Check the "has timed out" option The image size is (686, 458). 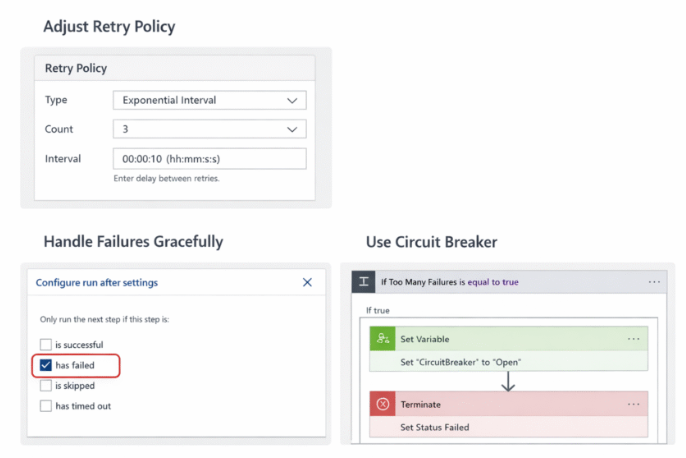46,405
